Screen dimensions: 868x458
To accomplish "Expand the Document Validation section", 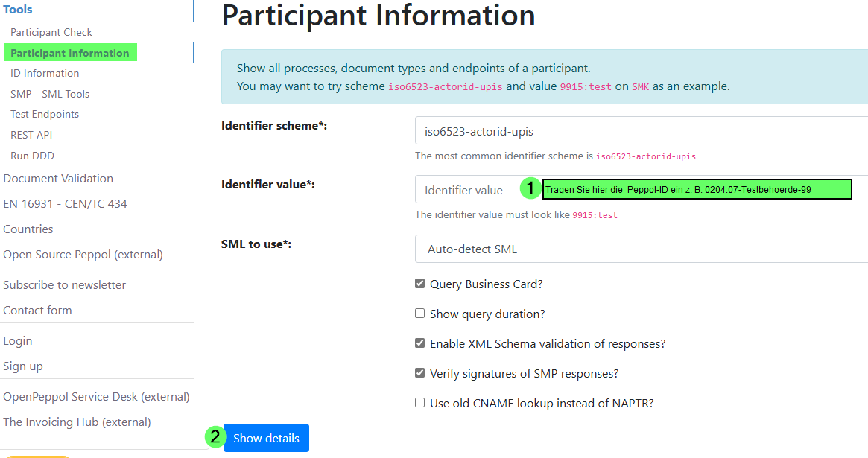I will pyautogui.click(x=58, y=178).
